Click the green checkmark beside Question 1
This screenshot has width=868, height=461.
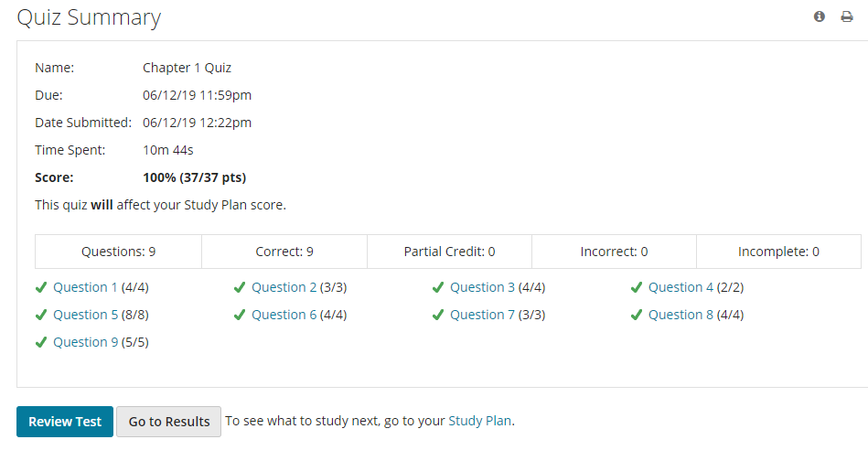point(41,287)
